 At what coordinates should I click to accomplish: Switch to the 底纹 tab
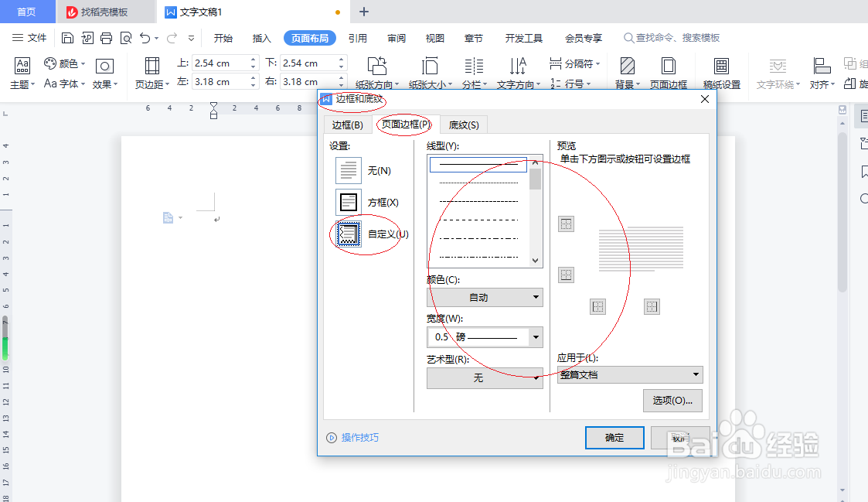point(465,125)
